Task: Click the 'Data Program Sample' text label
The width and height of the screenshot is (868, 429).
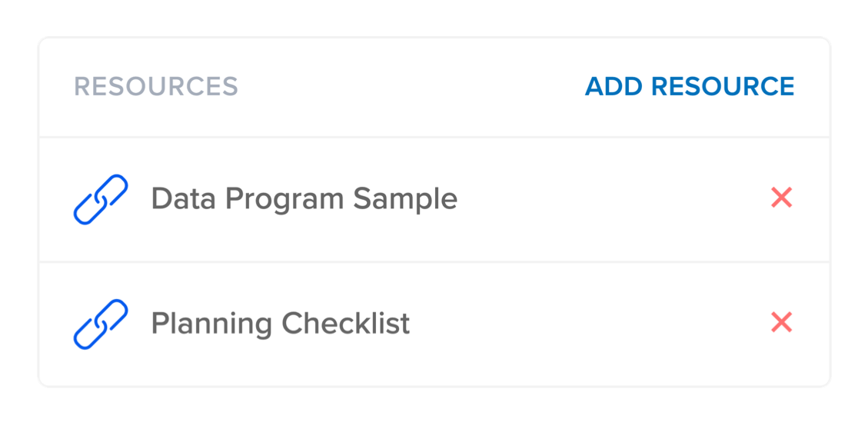Action: (304, 199)
